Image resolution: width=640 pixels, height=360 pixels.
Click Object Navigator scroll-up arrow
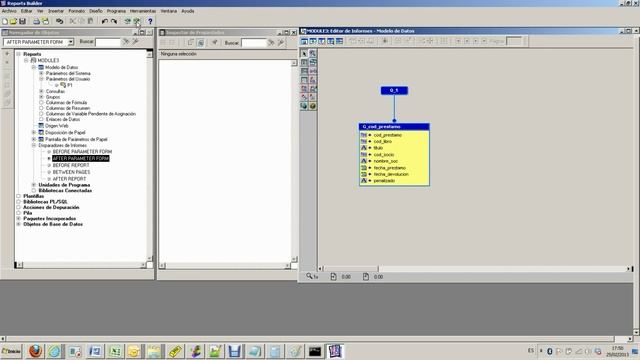149,54
